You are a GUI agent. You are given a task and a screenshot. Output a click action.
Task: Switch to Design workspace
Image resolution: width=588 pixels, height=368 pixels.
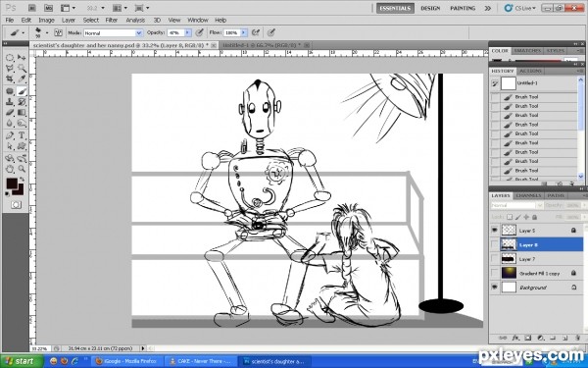[430, 8]
